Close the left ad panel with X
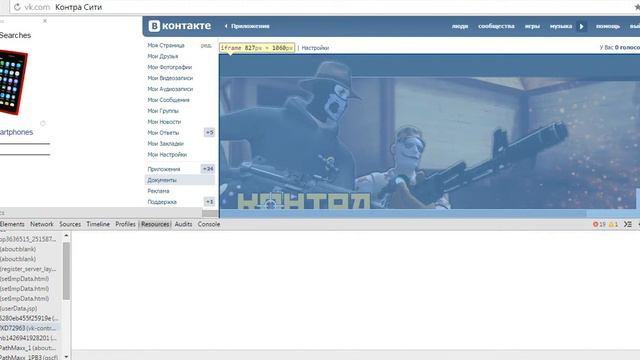The width and height of the screenshot is (640, 360). [45, 21]
